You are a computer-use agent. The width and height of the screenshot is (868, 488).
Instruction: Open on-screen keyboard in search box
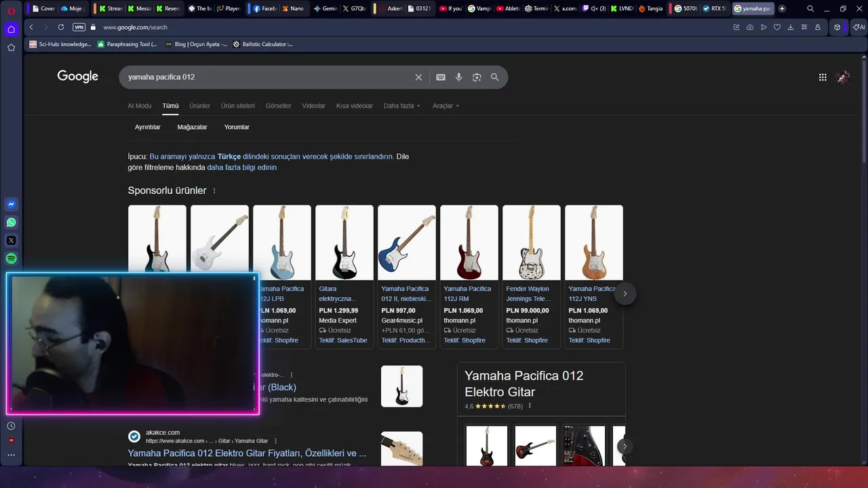(441, 77)
